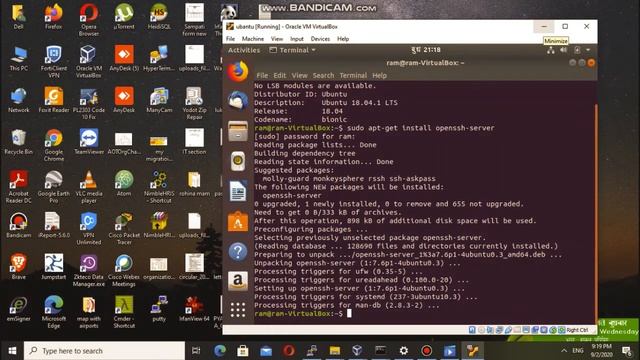Open the Terminal View menu
This screenshot has height=360, width=640.
click(299, 76)
